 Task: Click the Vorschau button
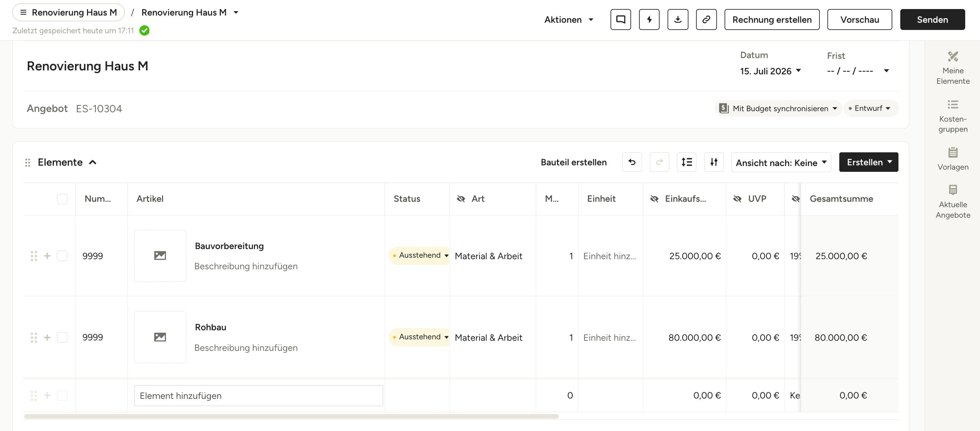tap(859, 19)
